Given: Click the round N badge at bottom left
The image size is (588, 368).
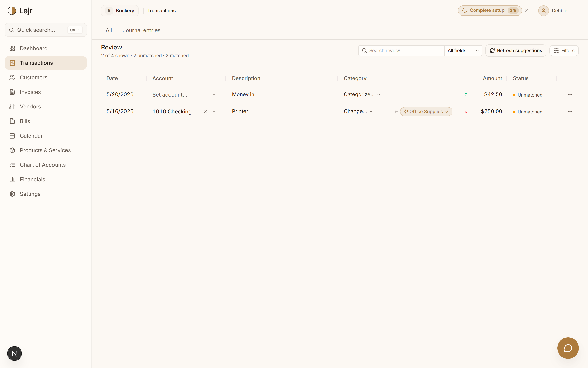Looking at the screenshot, I should tap(15, 353).
